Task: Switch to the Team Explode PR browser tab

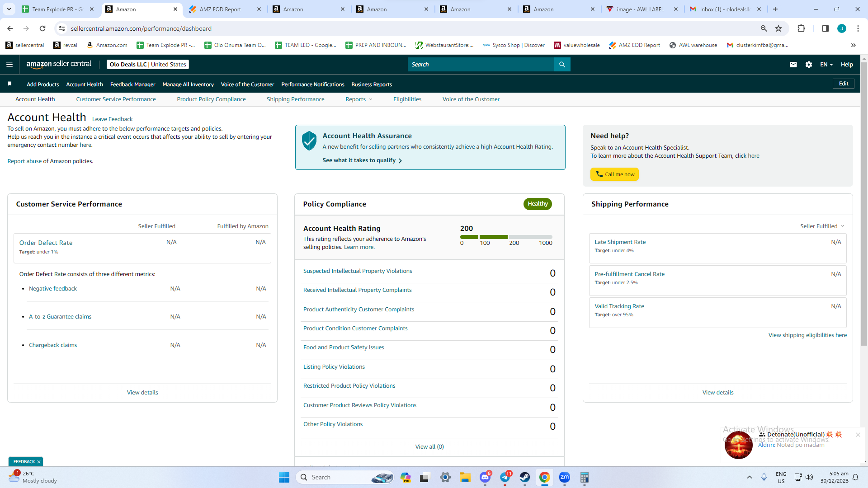Action: [57, 9]
